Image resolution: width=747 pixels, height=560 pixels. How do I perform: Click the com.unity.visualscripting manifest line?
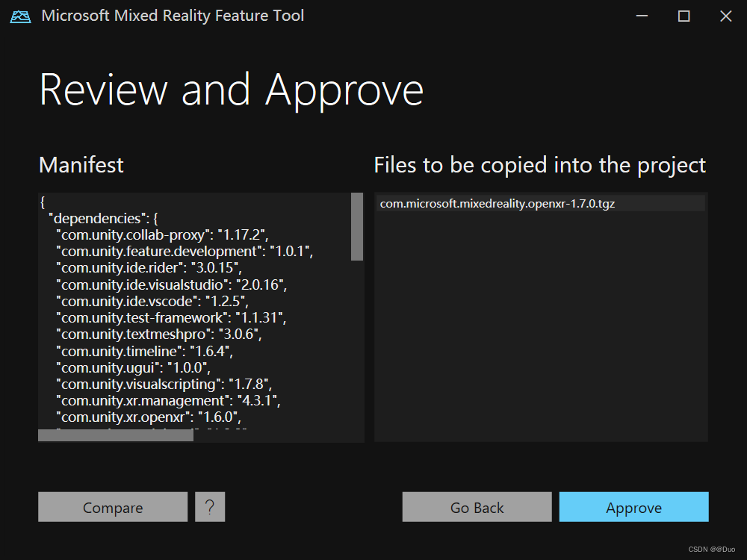(164, 385)
